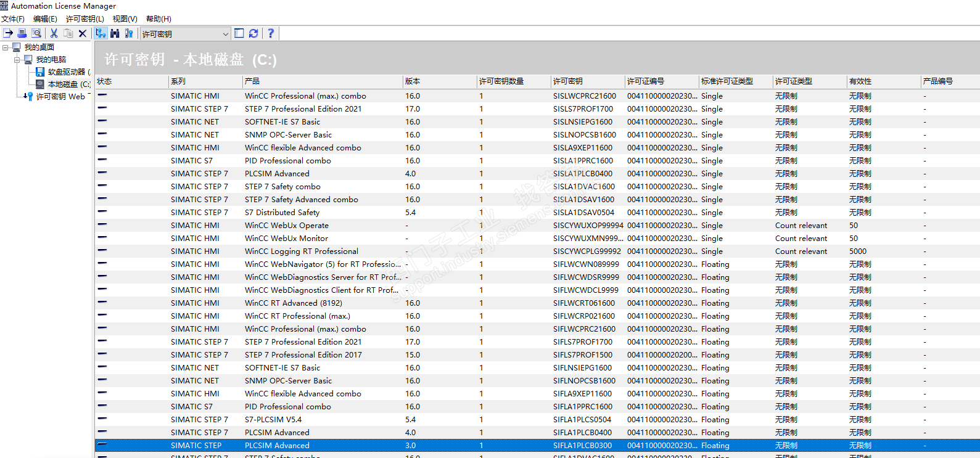Click status icon of STEP 7 Edition 2017 row
The height and width of the screenshot is (458, 980).
coord(102,354)
